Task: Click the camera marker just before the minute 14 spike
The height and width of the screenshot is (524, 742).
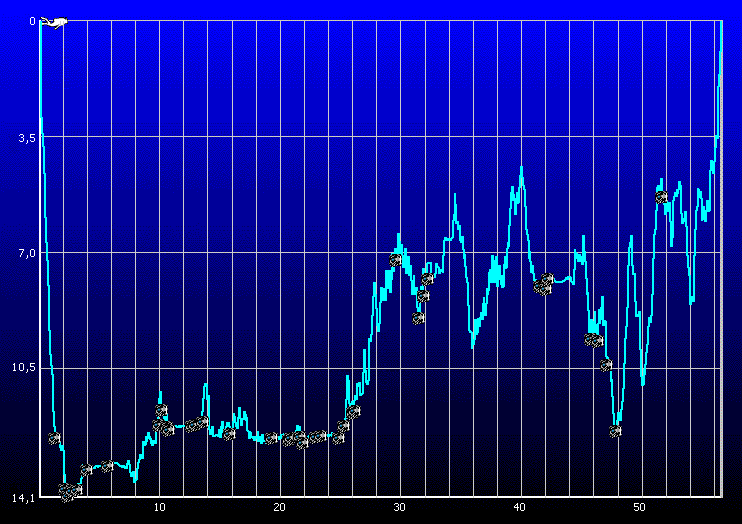Action: [x=202, y=421]
